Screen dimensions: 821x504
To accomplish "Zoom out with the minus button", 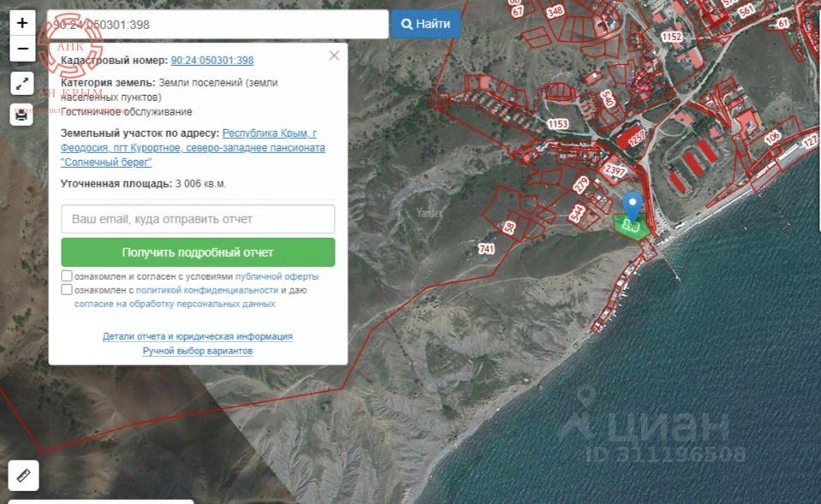I will point(22,49).
